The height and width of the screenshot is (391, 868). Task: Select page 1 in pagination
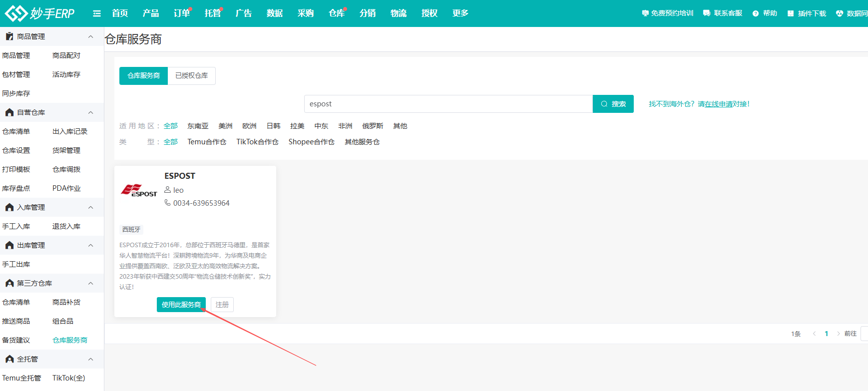tap(827, 334)
